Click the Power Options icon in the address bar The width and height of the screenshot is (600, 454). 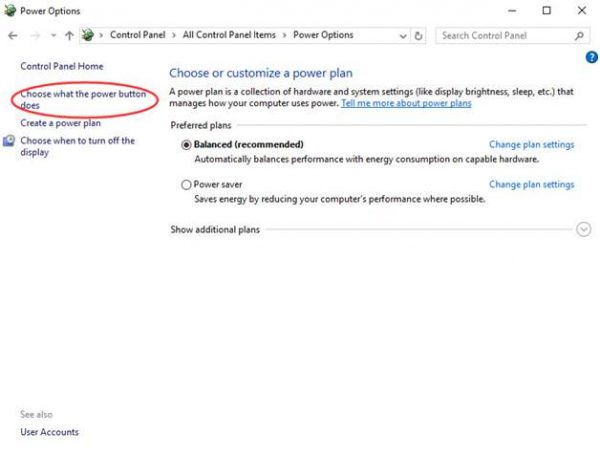click(88, 35)
